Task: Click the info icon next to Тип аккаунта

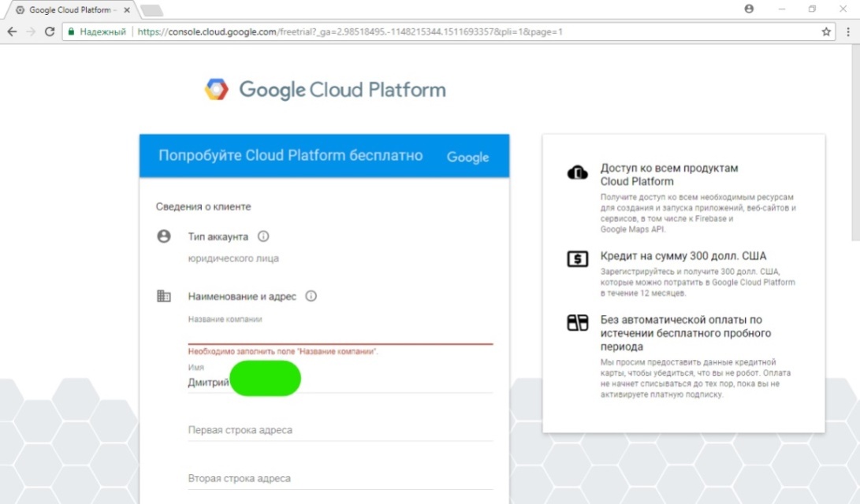Action: click(263, 236)
